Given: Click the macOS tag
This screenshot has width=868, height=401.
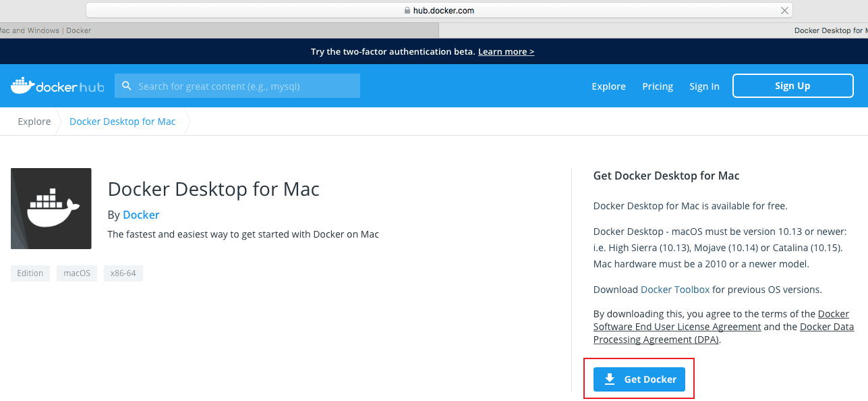Looking at the screenshot, I should [77, 273].
